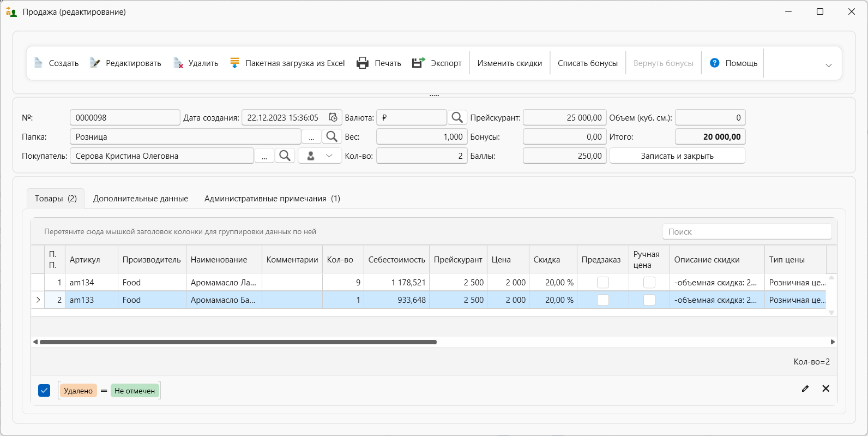This screenshot has width=868, height=436.
Task: Click magnifier icon next to Покупатель
Action: 285,156
